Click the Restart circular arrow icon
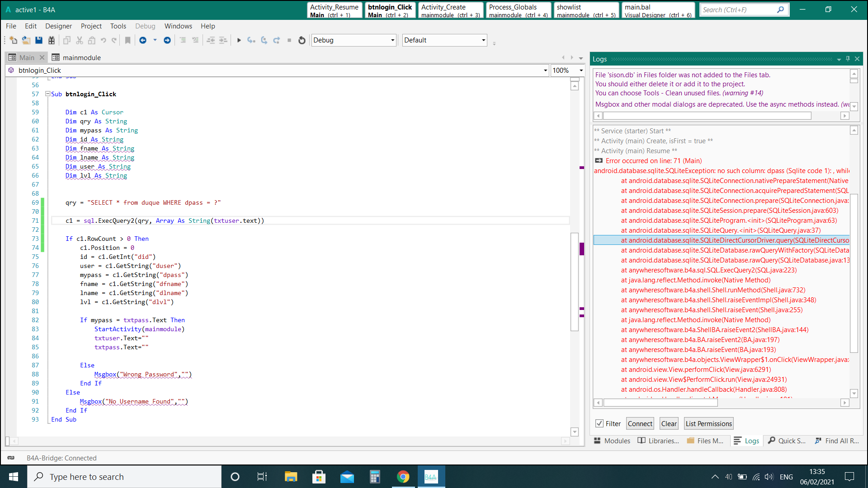 pyautogui.click(x=302, y=40)
